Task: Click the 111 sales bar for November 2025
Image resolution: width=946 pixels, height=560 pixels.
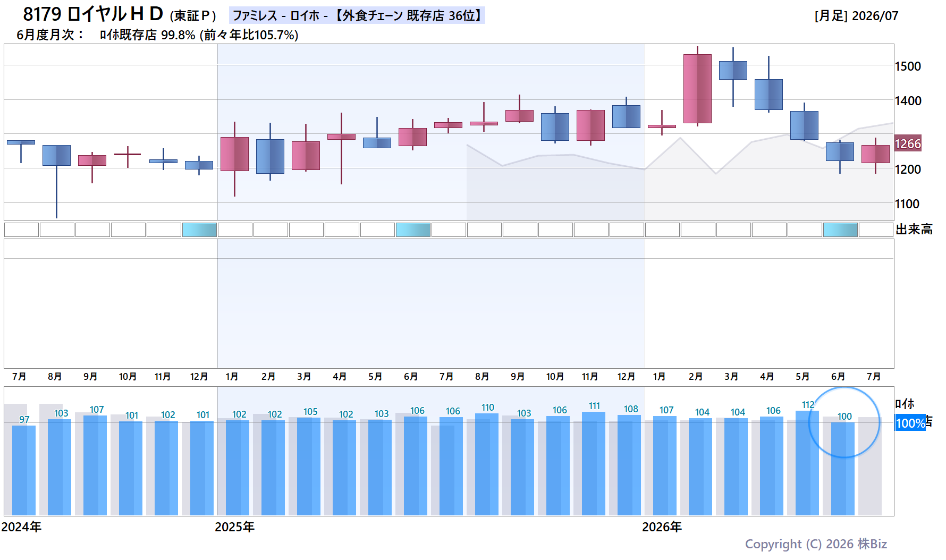Action: click(x=594, y=463)
